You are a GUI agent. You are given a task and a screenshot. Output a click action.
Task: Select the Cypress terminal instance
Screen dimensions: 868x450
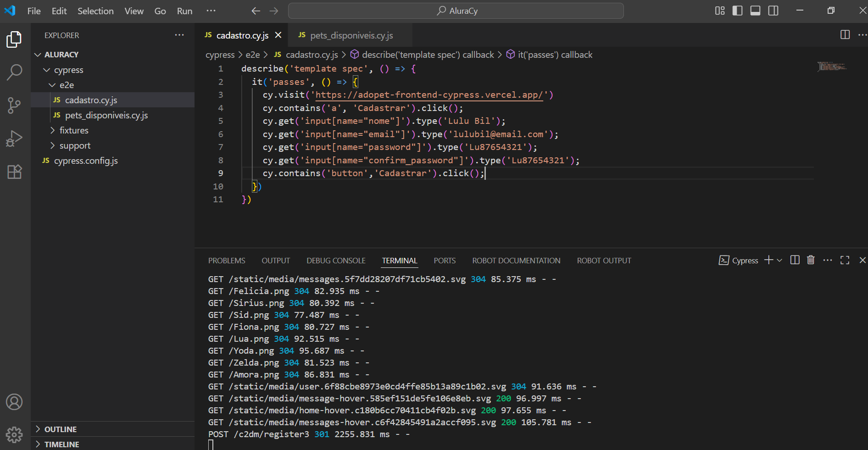coord(738,260)
